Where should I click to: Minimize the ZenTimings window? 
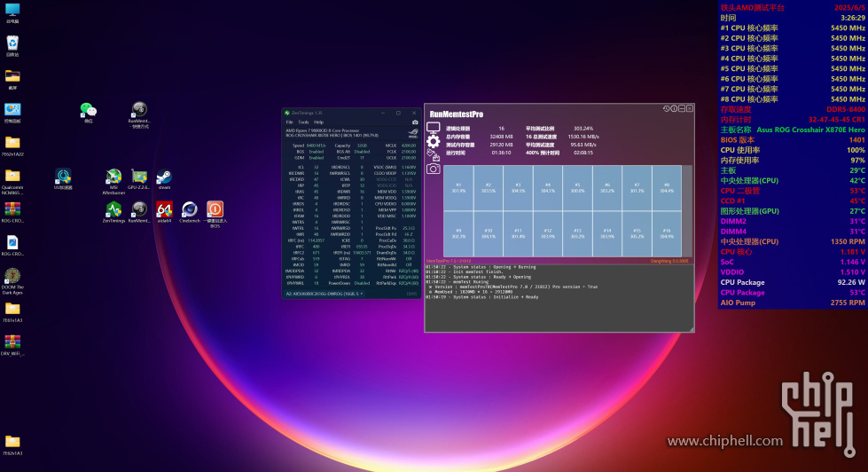click(382, 113)
